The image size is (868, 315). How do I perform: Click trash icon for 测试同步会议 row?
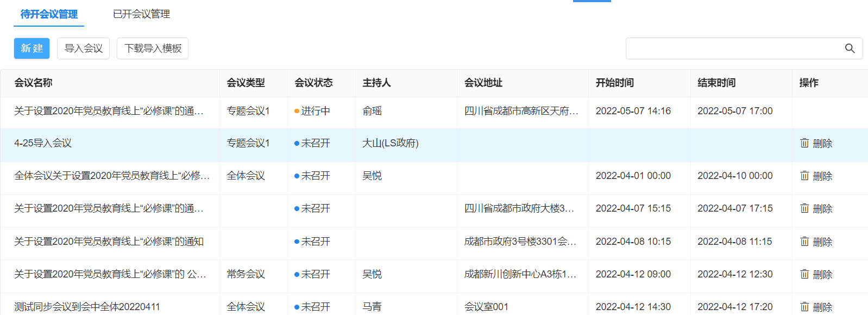[x=804, y=307]
